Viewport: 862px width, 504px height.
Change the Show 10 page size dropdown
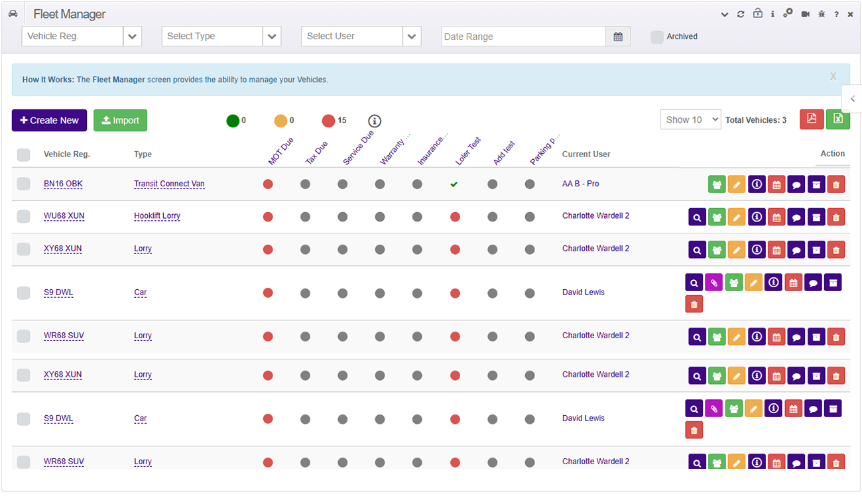(x=690, y=119)
